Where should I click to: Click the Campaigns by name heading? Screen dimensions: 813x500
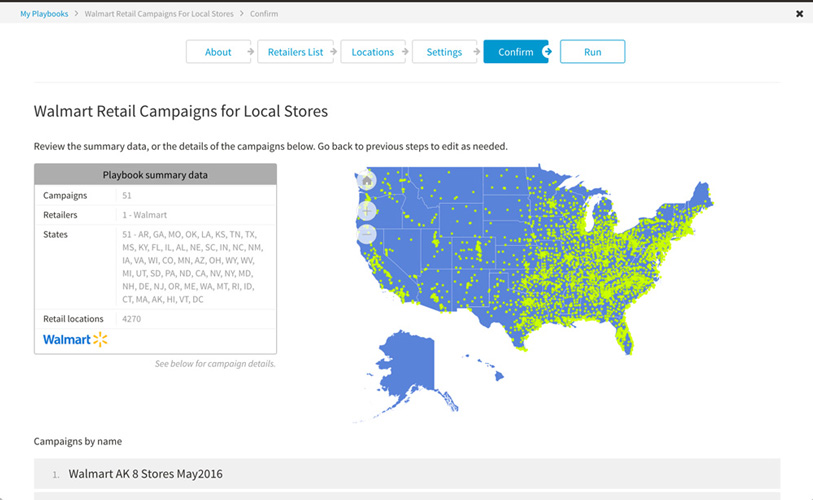pyautogui.click(x=78, y=441)
